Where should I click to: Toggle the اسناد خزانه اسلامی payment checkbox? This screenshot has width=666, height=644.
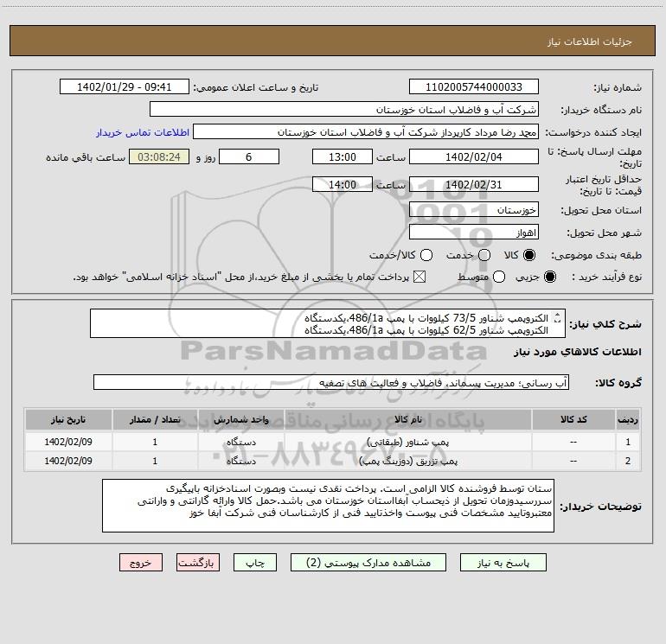419,277
